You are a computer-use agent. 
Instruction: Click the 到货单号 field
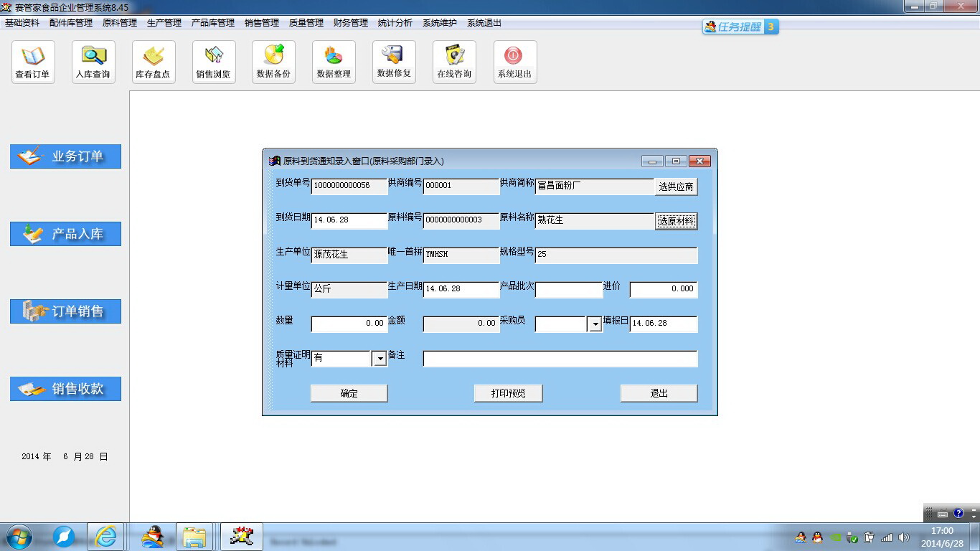click(349, 186)
